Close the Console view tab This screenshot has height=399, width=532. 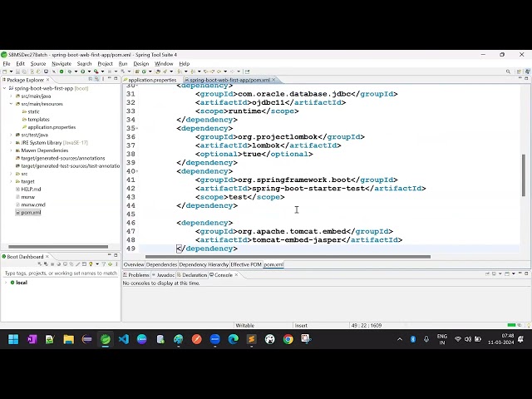[236, 275]
